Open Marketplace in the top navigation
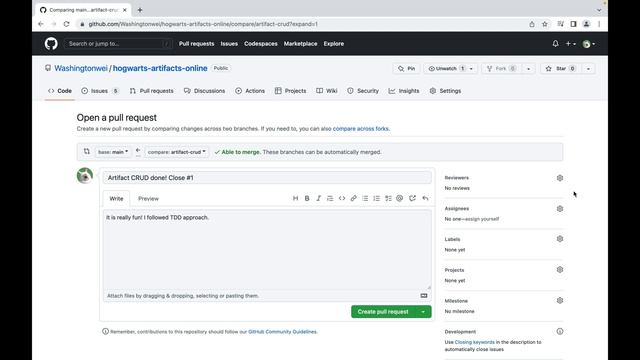 300,44
